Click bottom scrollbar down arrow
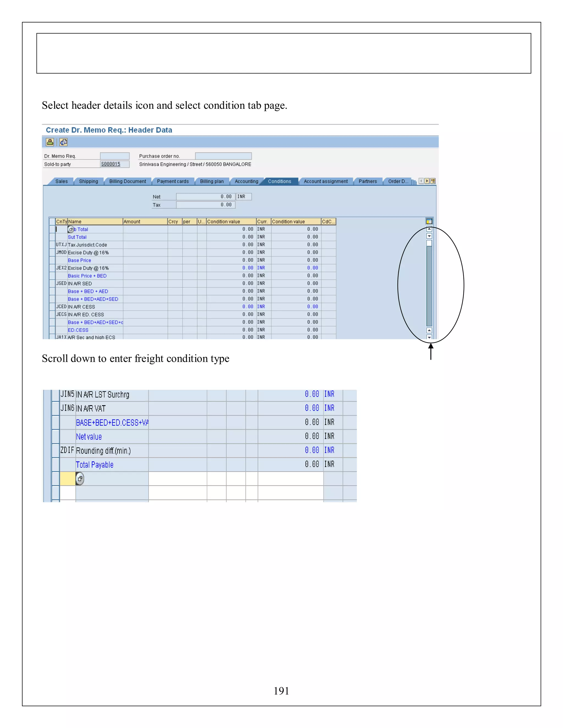Image resolution: width=563 pixels, height=728 pixels. pos(429,337)
